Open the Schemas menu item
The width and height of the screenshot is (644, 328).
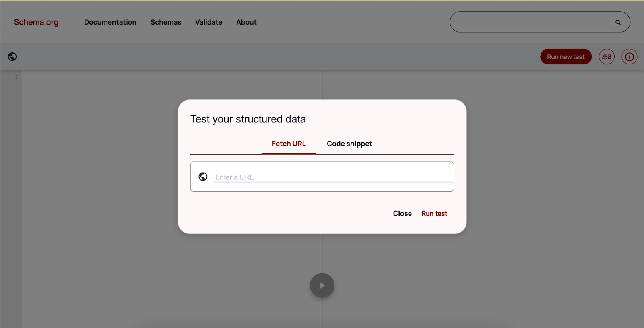(x=166, y=22)
